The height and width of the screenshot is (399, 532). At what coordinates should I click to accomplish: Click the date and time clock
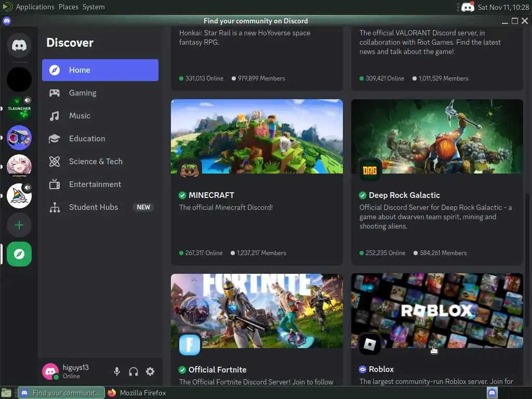(x=503, y=7)
